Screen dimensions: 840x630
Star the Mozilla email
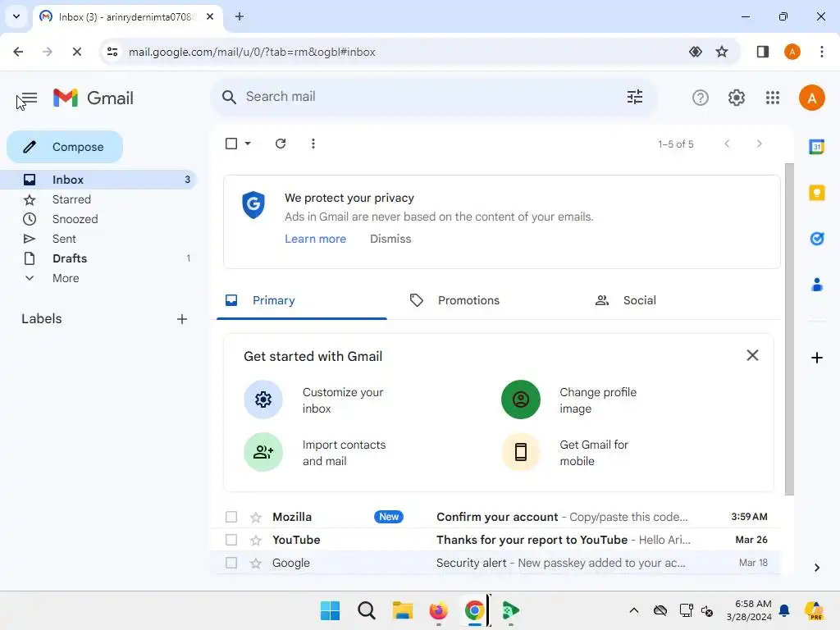tap(256, 517)
